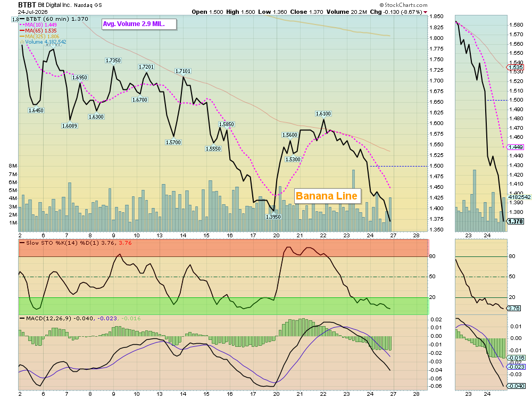Click the 'Chg -0.130 (-8.67%)' value
The height and width of the screenshot is (399, 532).
[396, 12]
